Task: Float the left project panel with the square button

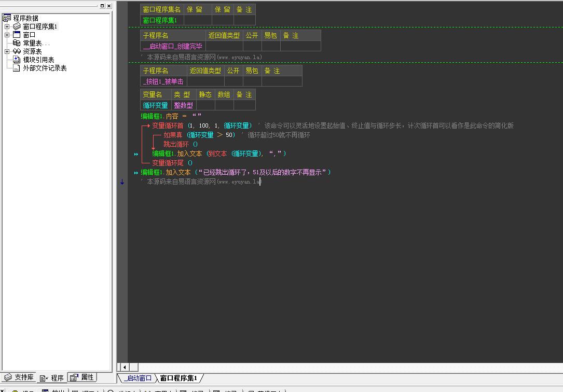Action: (102, 6)
